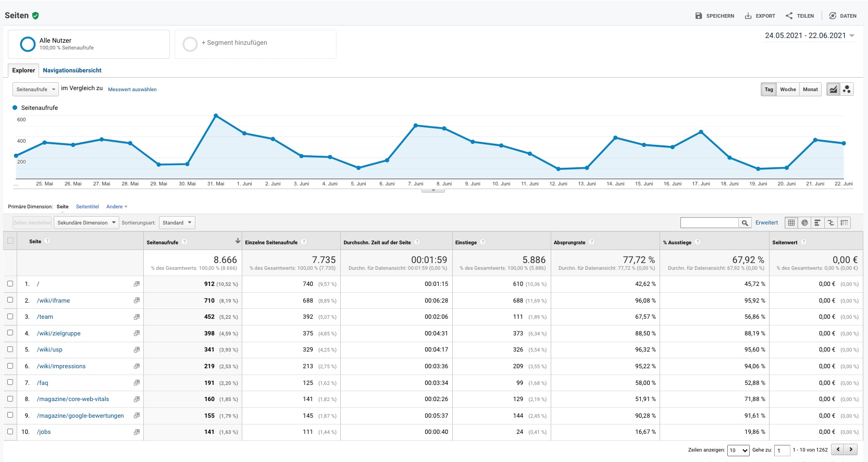The height and width of the screenshot is (462, 868).
Task: Select the motion chart bubbles icon
Action: click(847, 89)
